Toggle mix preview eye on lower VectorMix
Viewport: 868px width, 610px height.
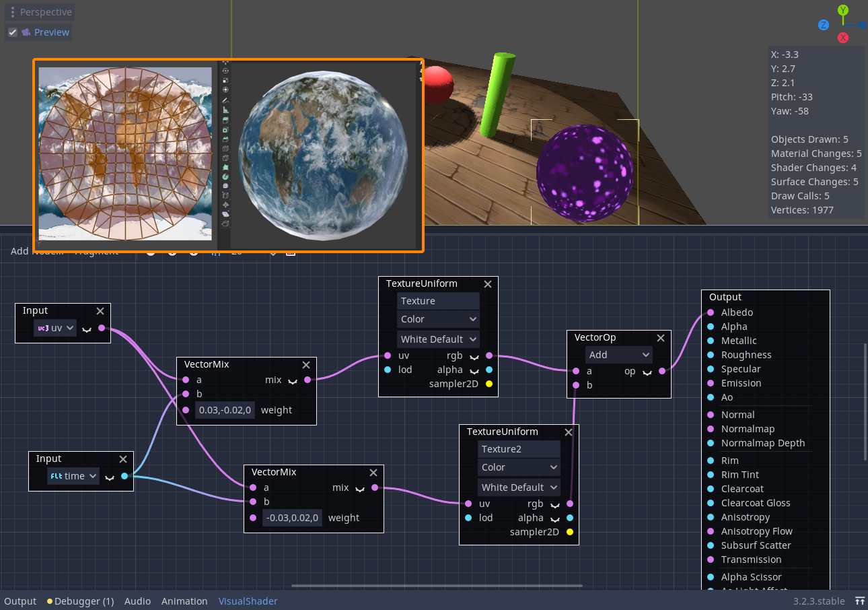[360, 488]
